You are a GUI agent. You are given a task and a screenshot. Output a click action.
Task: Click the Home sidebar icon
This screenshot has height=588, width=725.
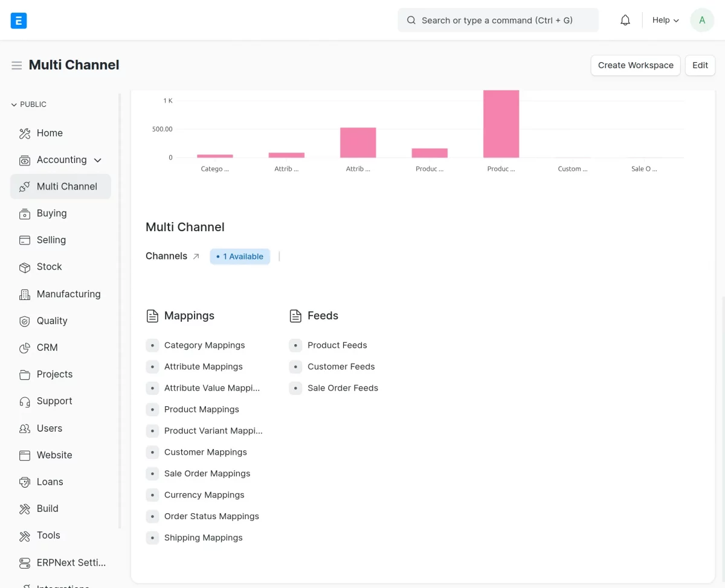(x=25, y=133)
